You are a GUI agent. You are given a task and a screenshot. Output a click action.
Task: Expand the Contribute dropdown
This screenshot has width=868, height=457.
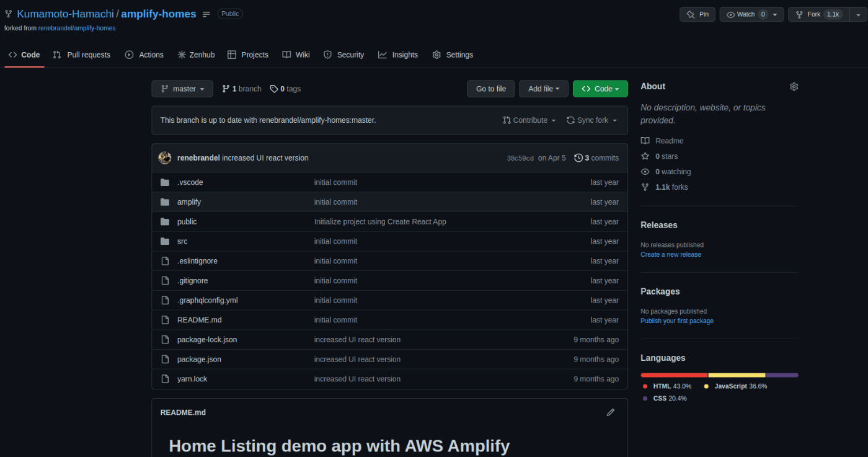[529, 120]
